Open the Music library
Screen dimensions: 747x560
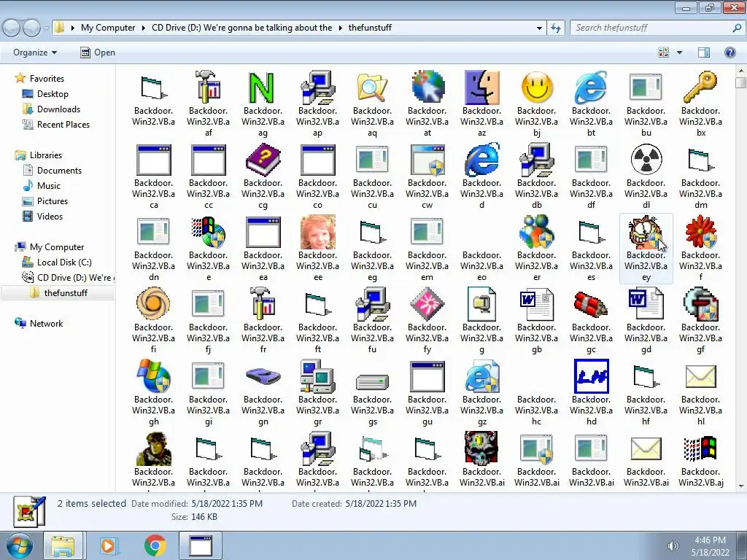[x=49, y=186]
